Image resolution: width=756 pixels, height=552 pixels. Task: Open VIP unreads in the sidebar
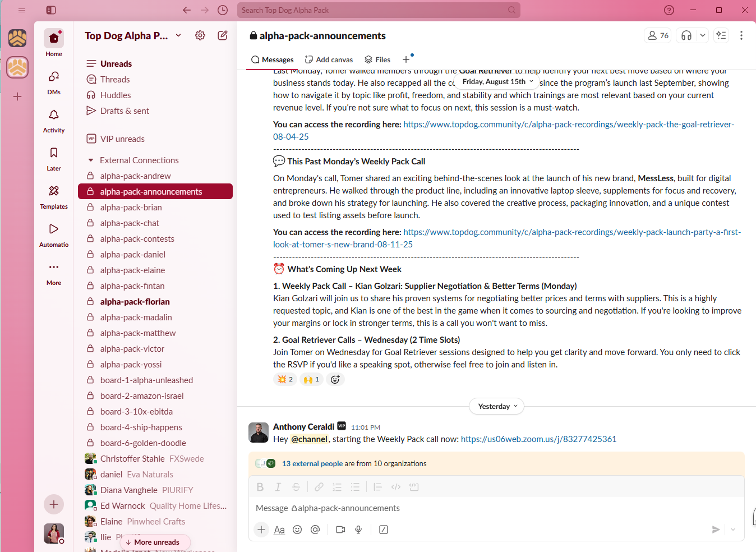click(122, 139)
